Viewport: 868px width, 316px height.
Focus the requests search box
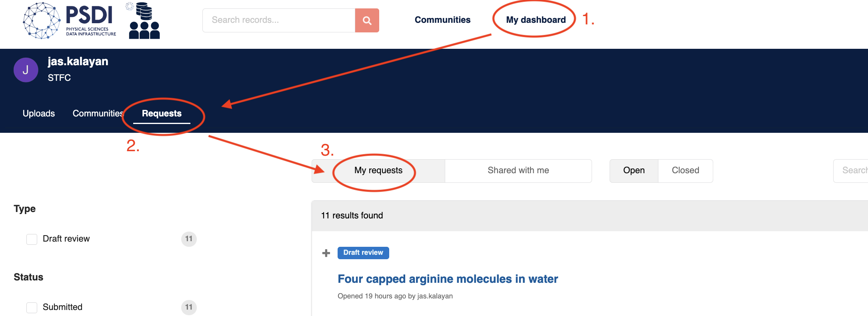(x=851, y=171)
